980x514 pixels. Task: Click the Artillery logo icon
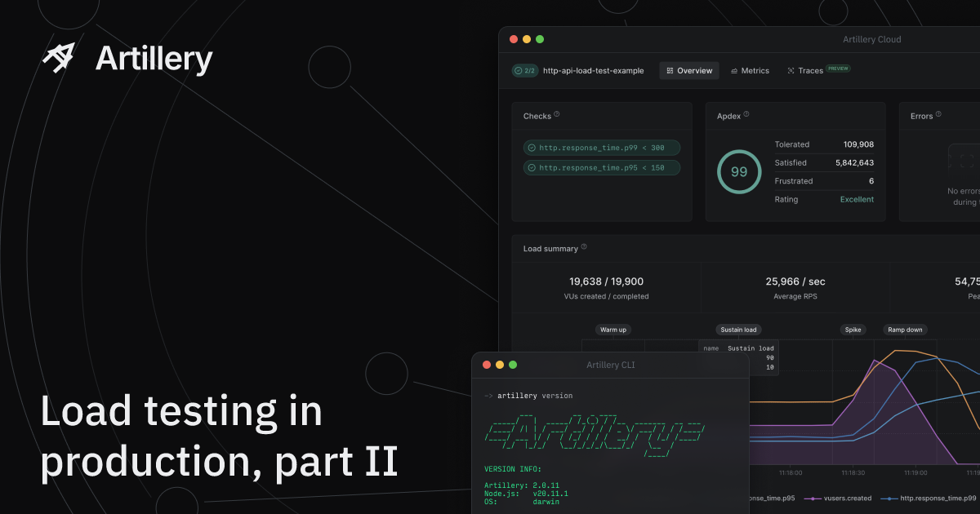coord(59,58)
